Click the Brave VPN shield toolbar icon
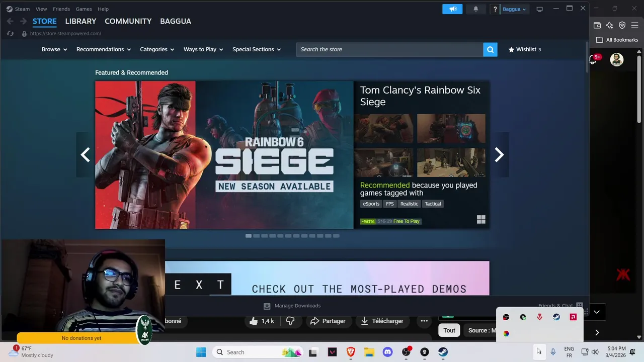644x362 pixels. (x=622, y=25)
